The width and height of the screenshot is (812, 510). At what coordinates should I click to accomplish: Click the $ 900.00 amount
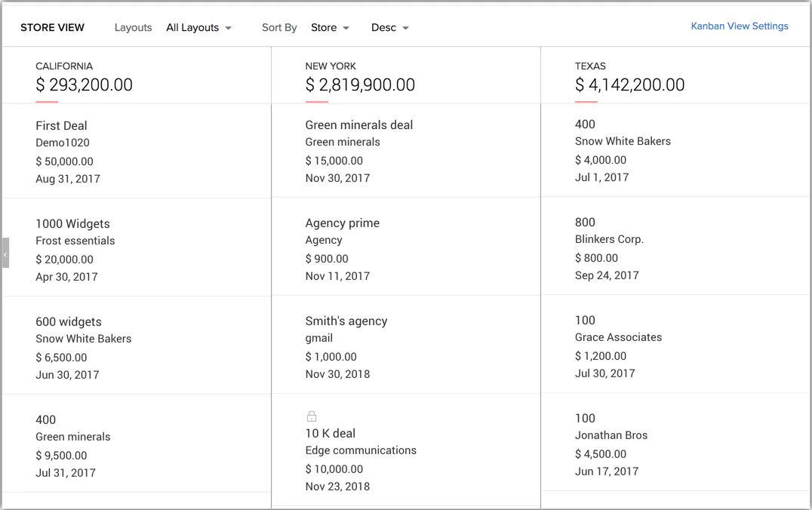(327, 259)
